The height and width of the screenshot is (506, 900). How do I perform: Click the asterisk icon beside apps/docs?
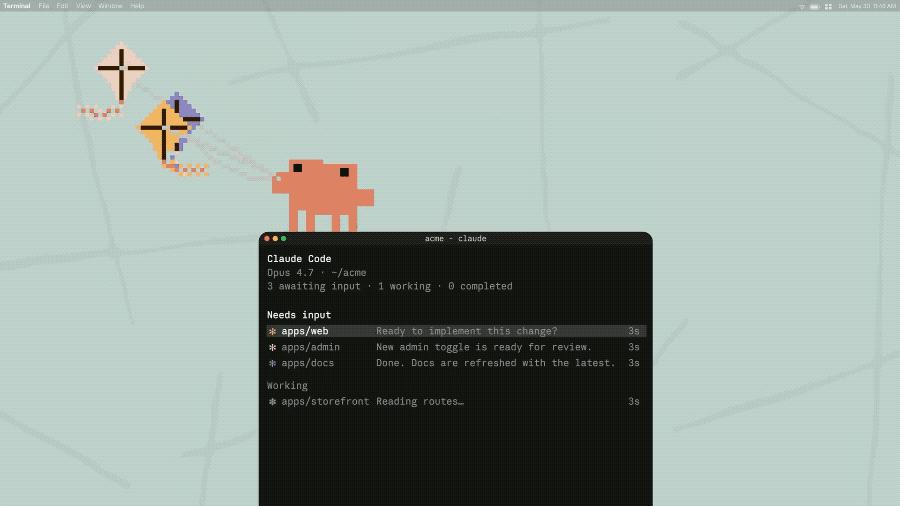click(x=273, y=363)
